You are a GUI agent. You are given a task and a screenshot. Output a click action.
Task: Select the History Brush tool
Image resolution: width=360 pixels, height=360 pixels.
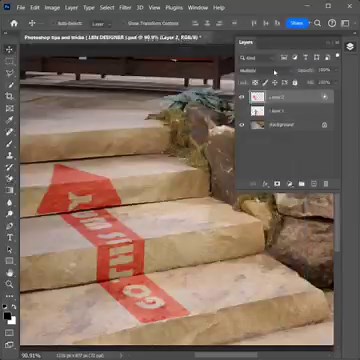tap(9, 167)
